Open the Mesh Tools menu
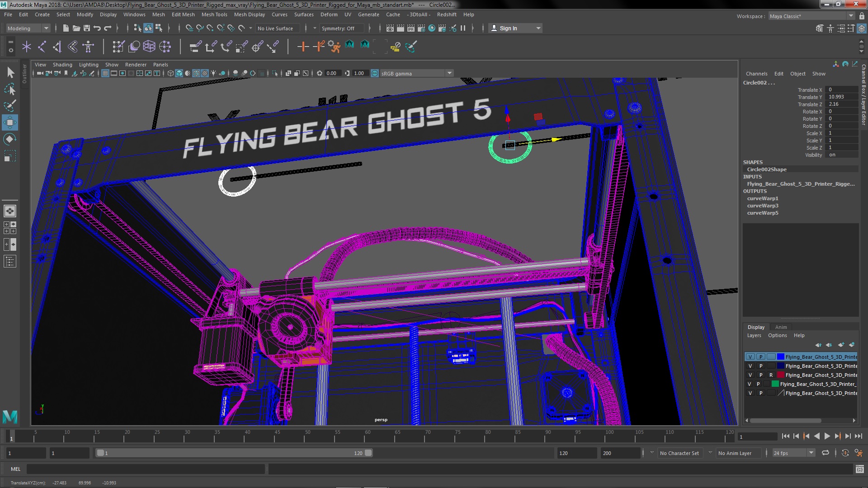 tap(214, 14)
